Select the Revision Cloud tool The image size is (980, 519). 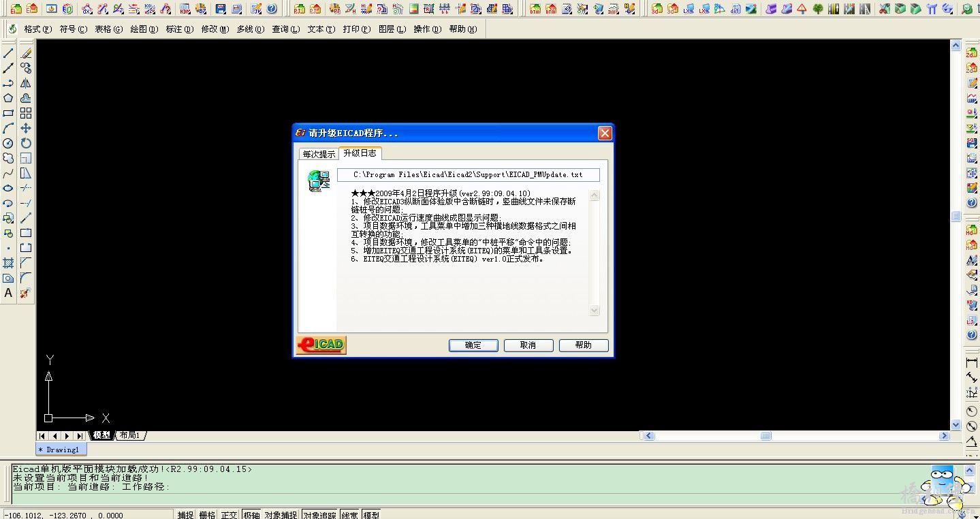tap(8, 158)
